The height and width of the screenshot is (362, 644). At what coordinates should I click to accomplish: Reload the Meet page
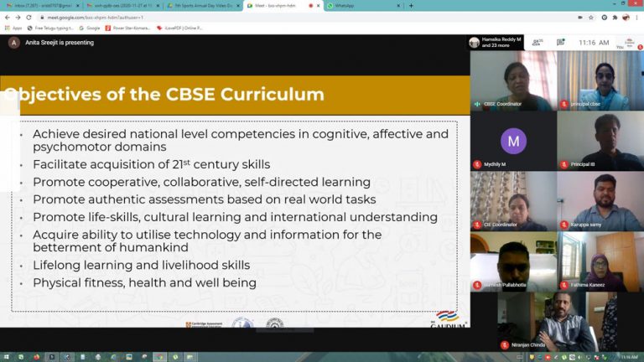[x=29, y=18]
